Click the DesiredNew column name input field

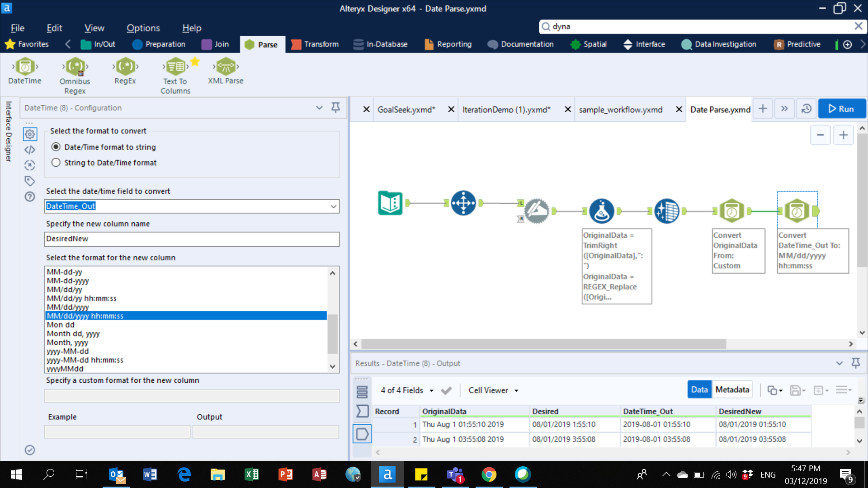(x=191, y=238)
